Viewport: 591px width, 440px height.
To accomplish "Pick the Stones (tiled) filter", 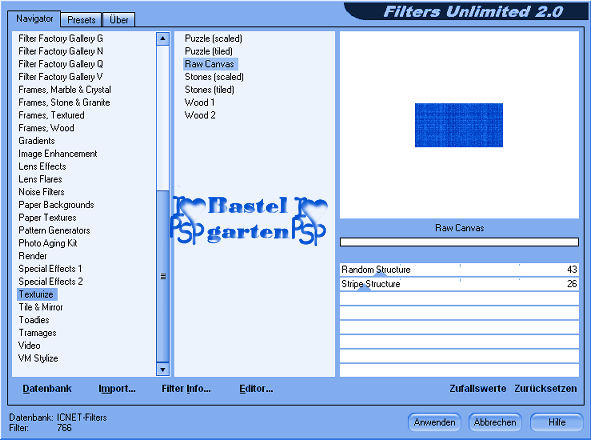I will [210, 90].
